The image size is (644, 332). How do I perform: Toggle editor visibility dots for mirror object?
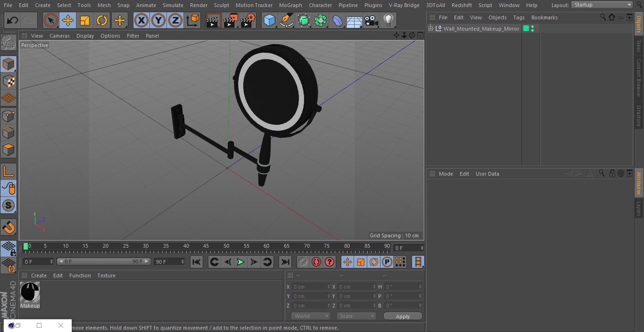(533, 29)
